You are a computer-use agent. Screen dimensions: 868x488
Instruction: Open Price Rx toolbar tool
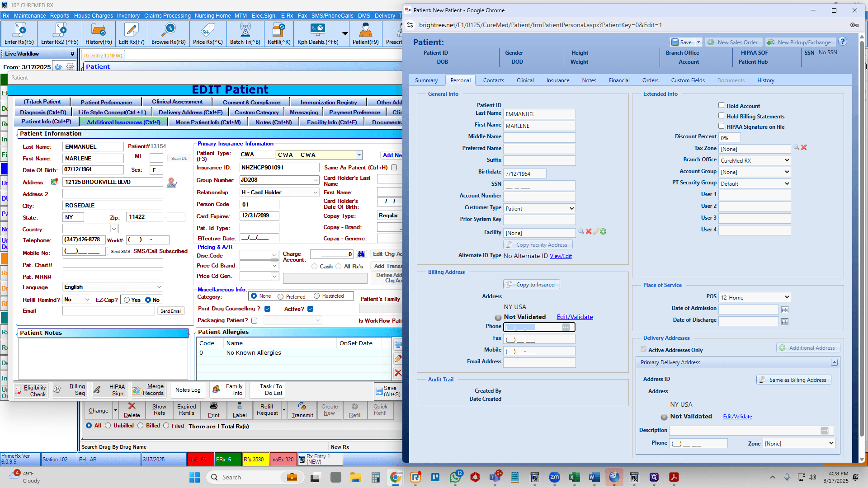208,34
